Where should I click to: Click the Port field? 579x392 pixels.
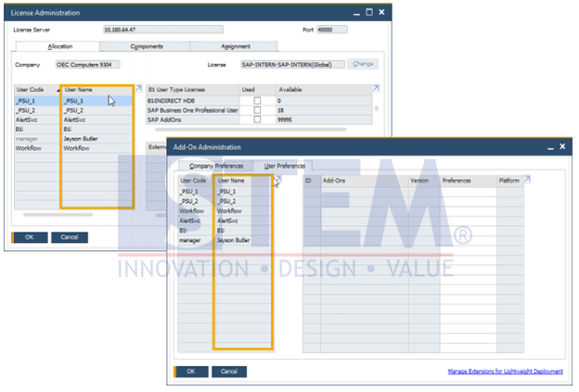click(x=331, y=30)
